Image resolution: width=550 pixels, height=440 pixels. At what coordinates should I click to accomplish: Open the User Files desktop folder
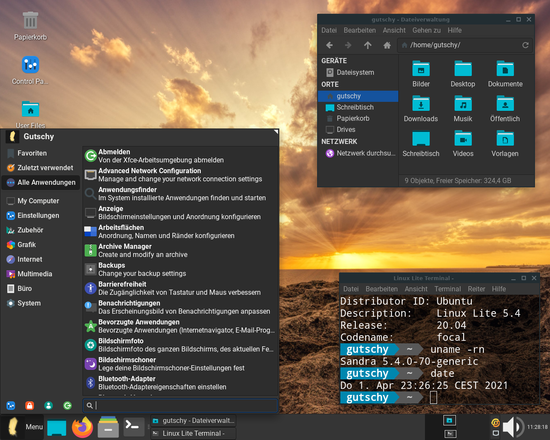[30, 114]
